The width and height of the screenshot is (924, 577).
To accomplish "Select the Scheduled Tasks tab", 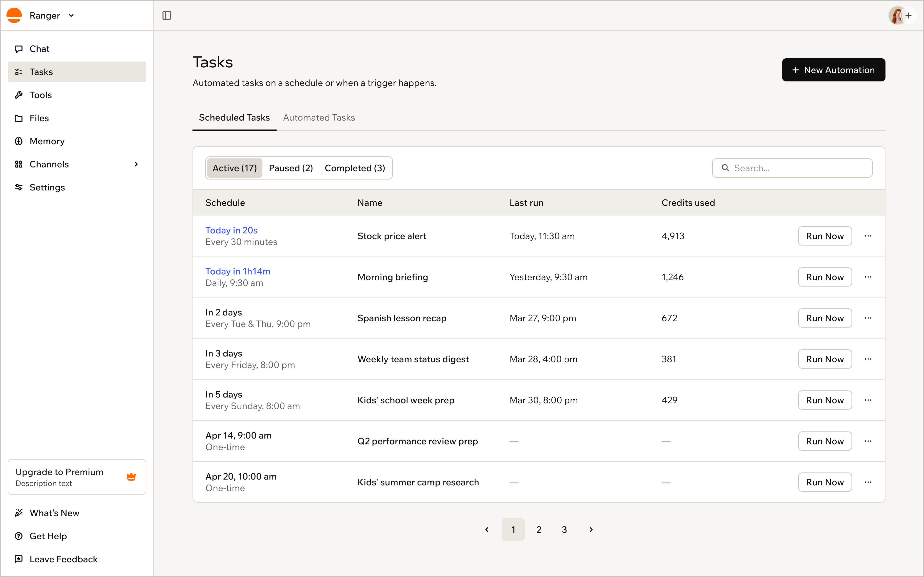I will [x=234, y=117].
